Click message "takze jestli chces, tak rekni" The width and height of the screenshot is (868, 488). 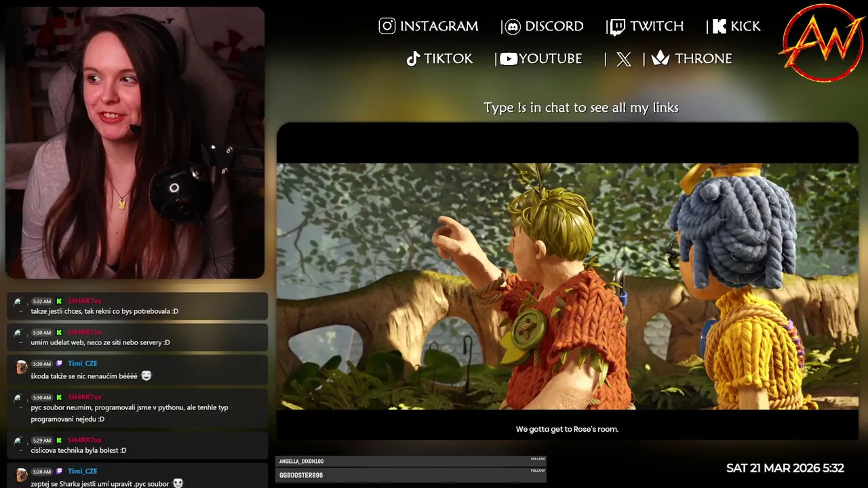104,311
